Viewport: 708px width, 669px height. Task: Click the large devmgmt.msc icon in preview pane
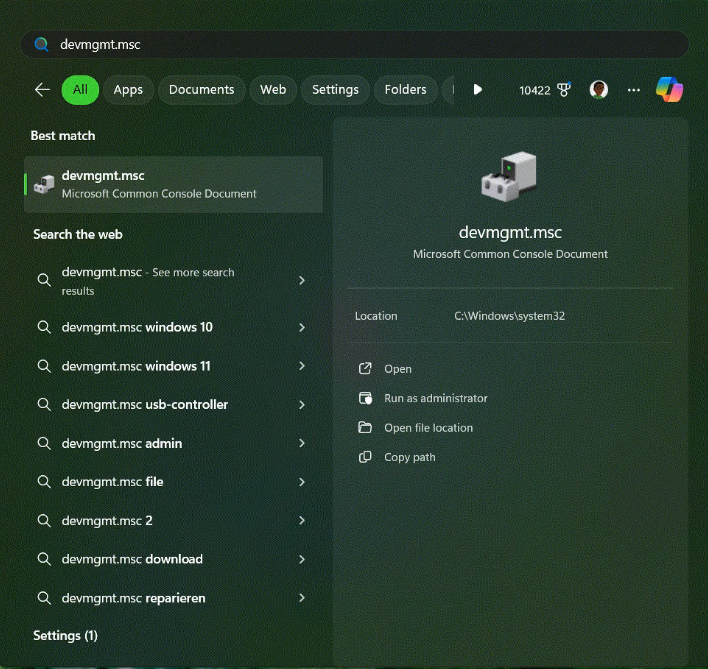[x=509, y=176]
